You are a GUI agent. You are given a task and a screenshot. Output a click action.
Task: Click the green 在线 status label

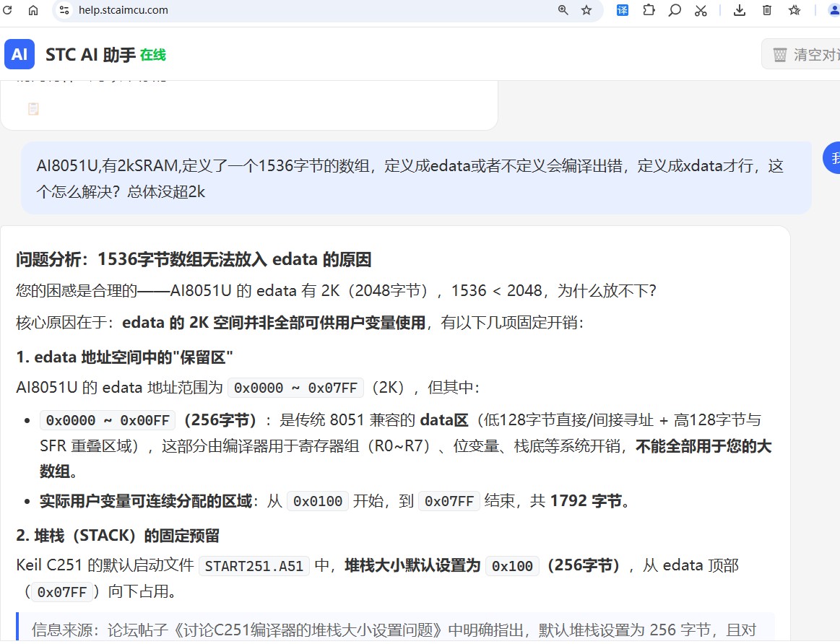[x=153, y=55]
